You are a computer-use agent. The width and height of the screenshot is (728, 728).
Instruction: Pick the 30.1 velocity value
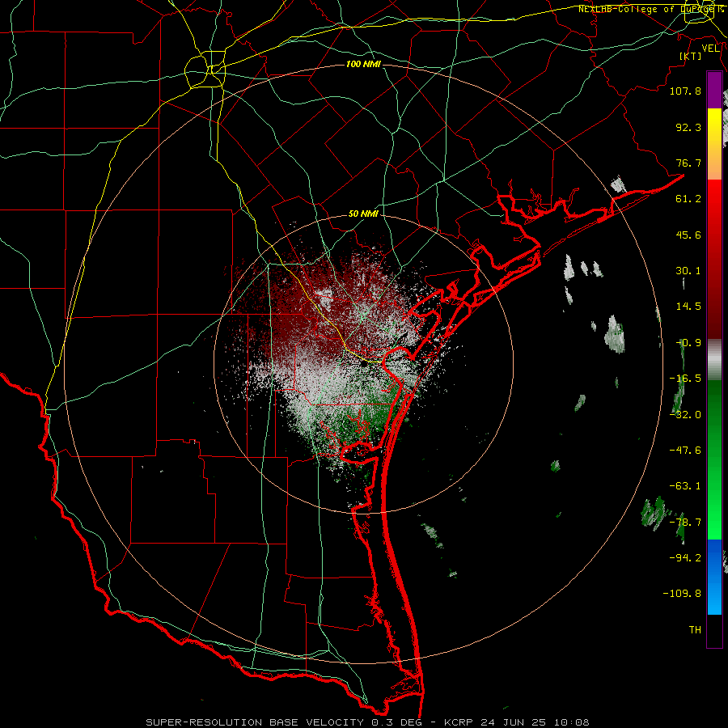pyautogui.click(x=688, y=271)
